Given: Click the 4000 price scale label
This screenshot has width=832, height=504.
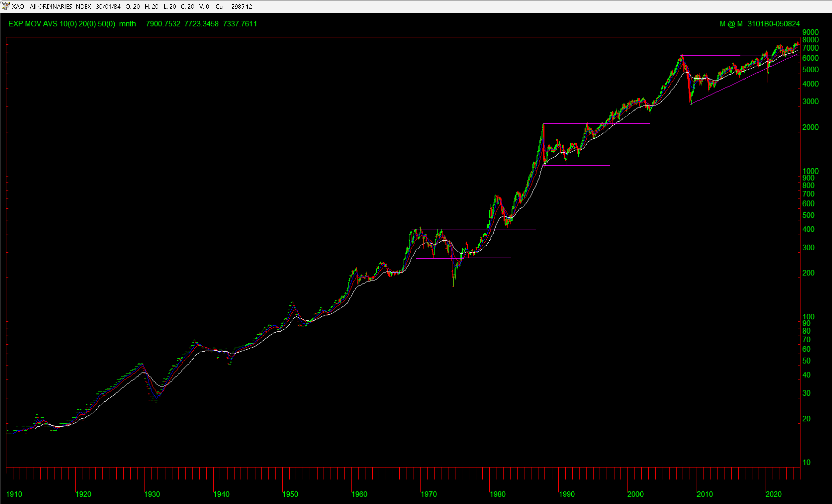Looking at the screenshot, I should (810, 84).
